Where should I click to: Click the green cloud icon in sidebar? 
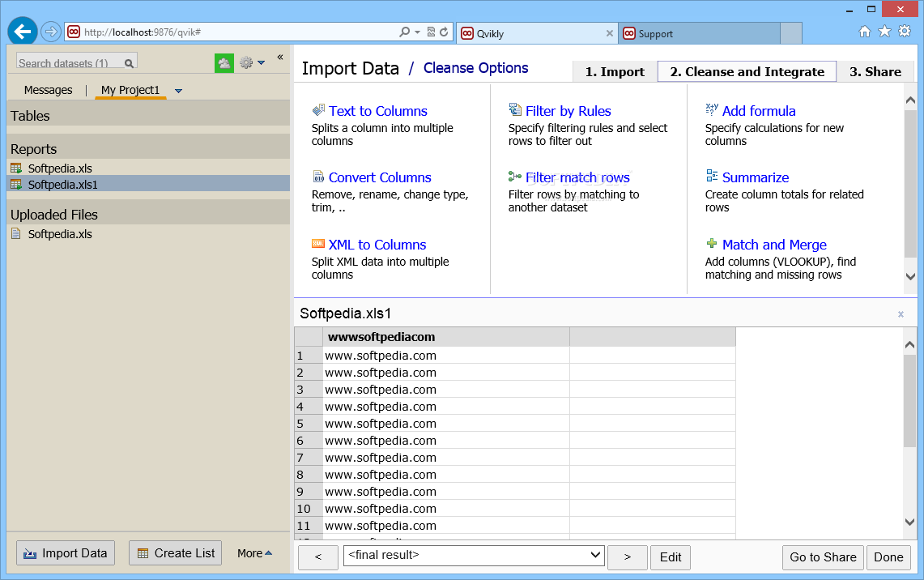224,62
